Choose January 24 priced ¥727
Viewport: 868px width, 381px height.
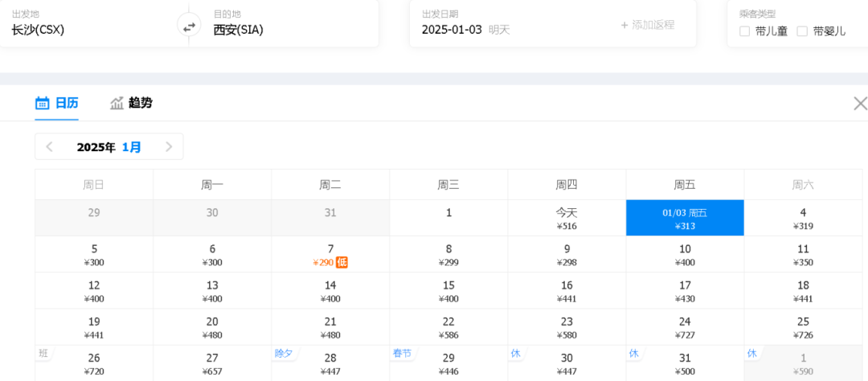[x=685, y=327]
